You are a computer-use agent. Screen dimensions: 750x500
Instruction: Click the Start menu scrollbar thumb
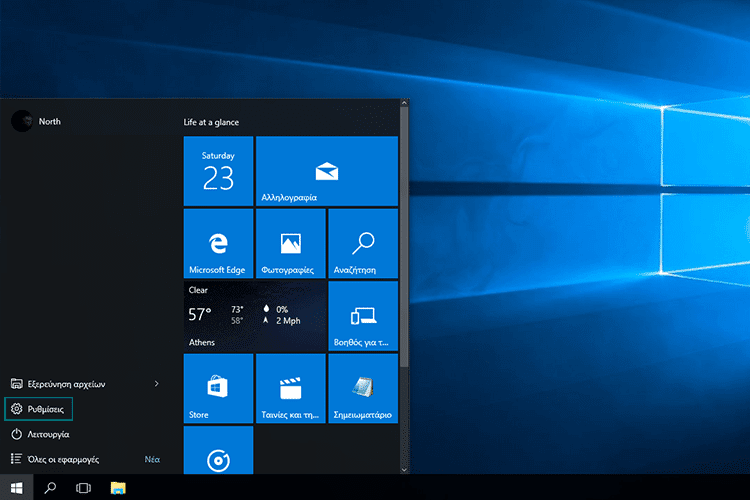click(404, 237)
